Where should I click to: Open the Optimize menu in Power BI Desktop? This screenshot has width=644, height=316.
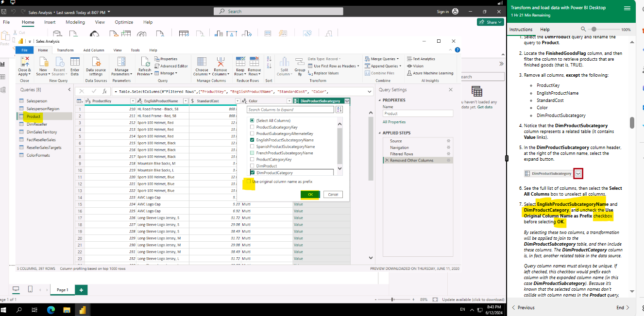tap(124, 22)
